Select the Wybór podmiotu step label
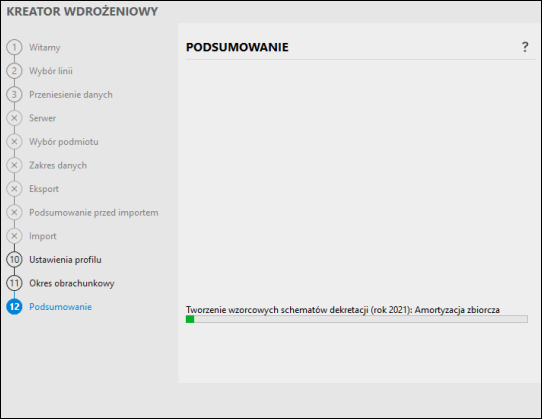 (64, 142)
